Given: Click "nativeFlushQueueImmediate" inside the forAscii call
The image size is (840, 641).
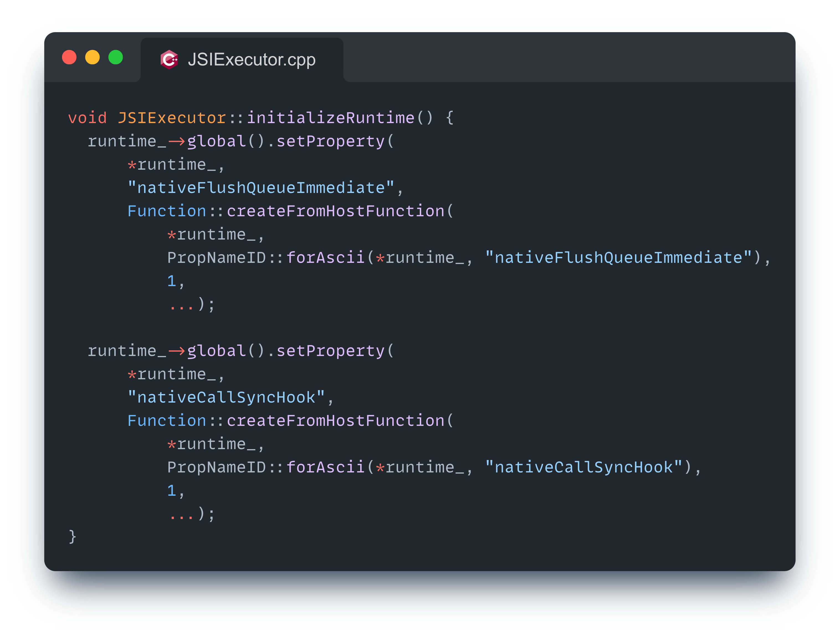Looking at the screenshot, I should [x=618, y=258].
